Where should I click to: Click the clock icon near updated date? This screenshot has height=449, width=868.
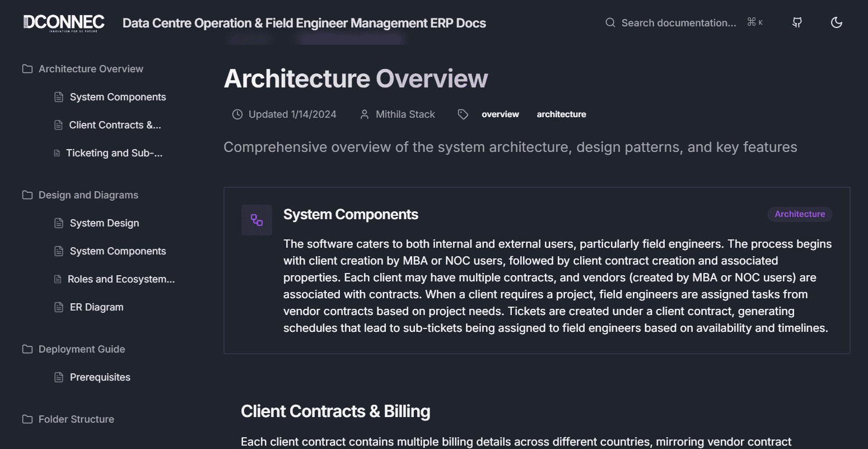click(237, 114)
